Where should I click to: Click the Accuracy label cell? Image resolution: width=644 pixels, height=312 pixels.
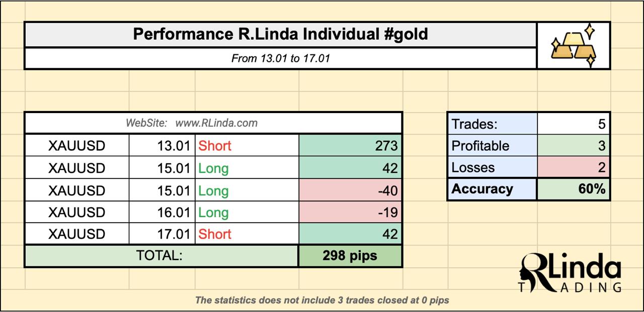492,189
